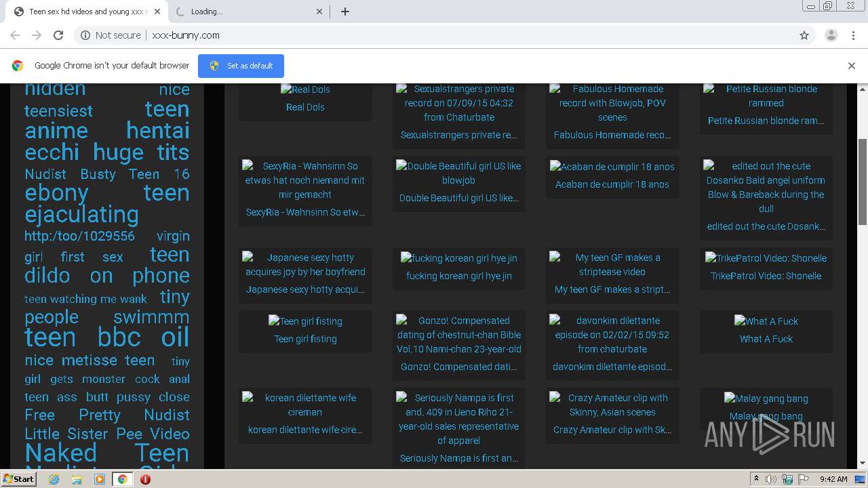
Task: Launch Internet Explorer from the taskbar
Action: click(x=54, y=479)
